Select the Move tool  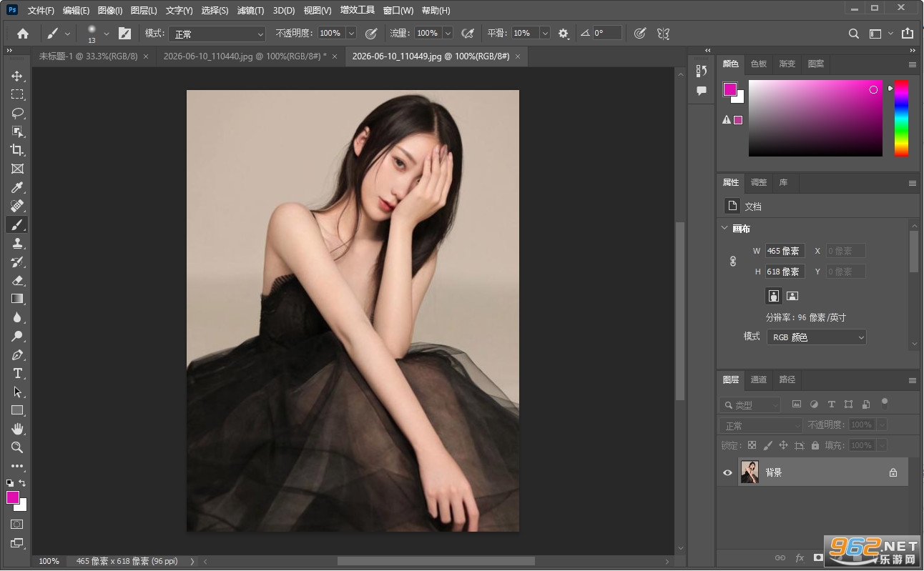[17, 76]
